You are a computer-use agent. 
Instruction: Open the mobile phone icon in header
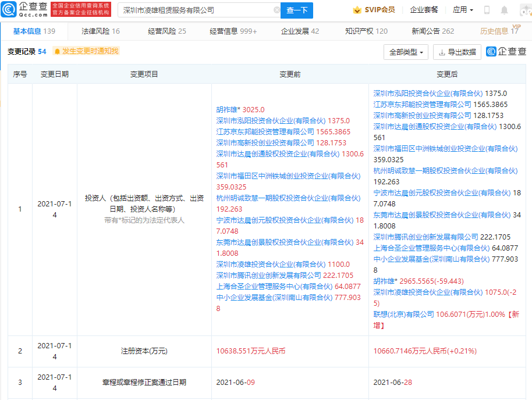coord(487,10)
